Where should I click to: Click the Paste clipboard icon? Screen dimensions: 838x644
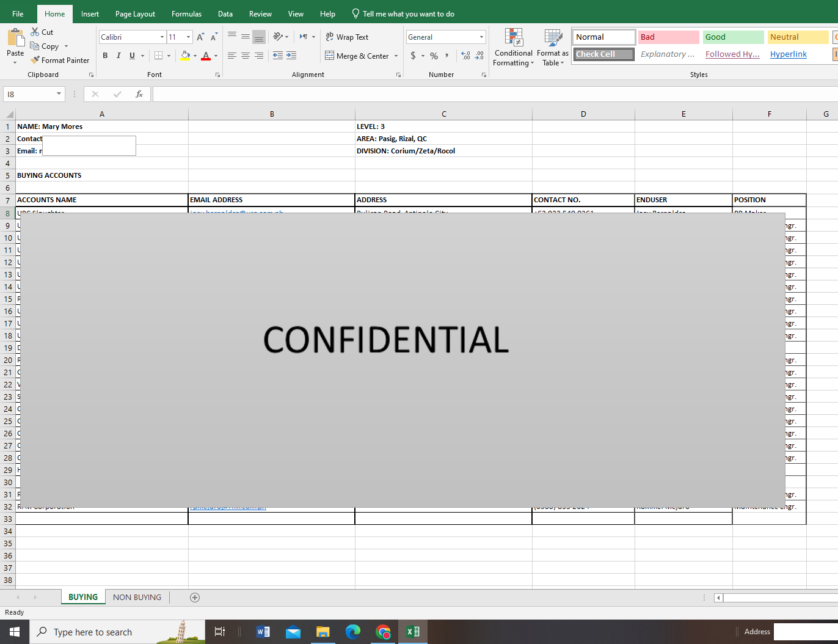pos(15,38)
